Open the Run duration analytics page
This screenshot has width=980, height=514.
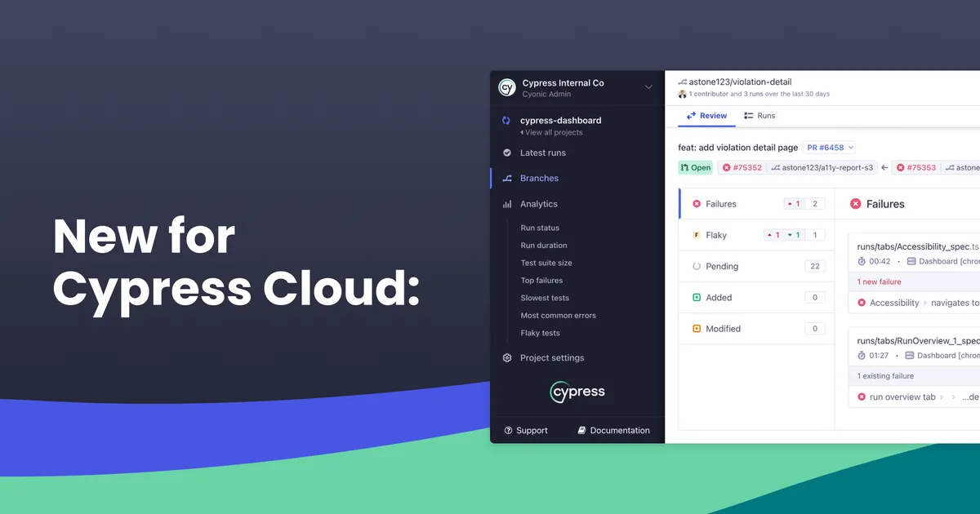pyautogui.click(x=544, y=246)
